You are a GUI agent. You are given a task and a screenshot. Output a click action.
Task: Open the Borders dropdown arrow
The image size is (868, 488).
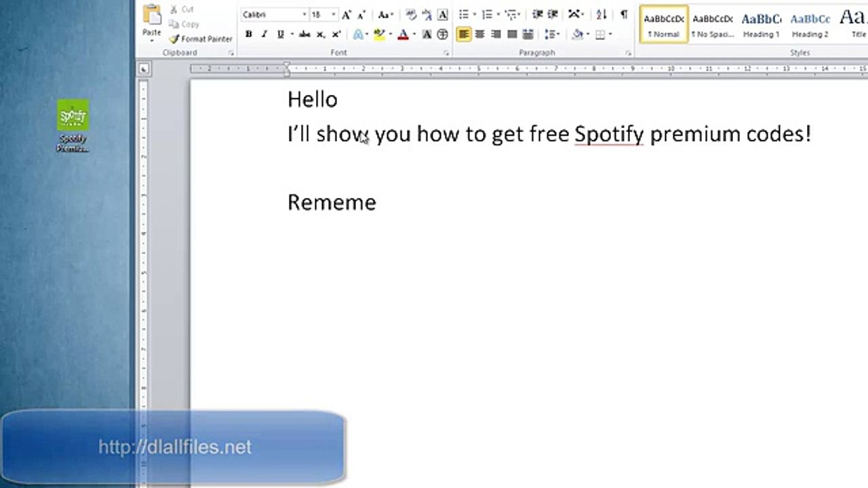coord(611,34)
